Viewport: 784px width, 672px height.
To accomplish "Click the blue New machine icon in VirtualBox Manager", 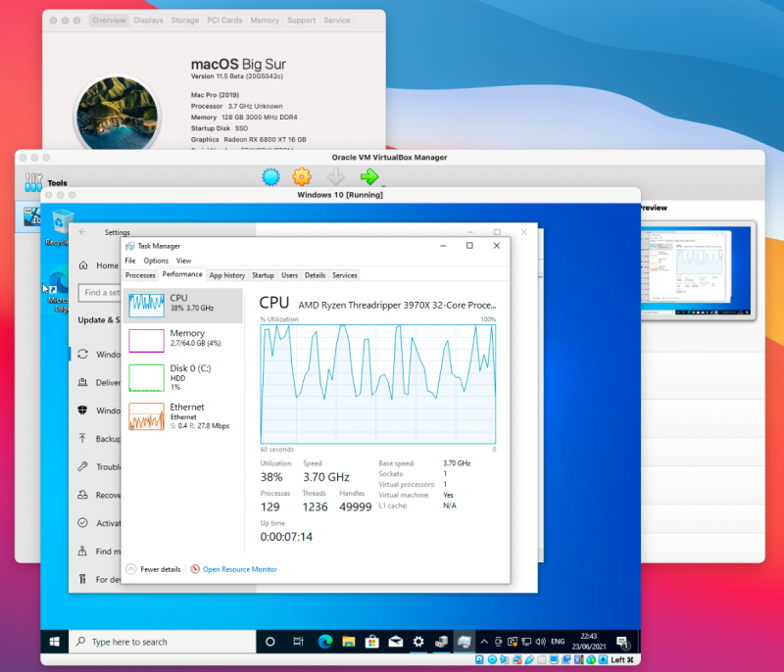I will click(271, 177).
